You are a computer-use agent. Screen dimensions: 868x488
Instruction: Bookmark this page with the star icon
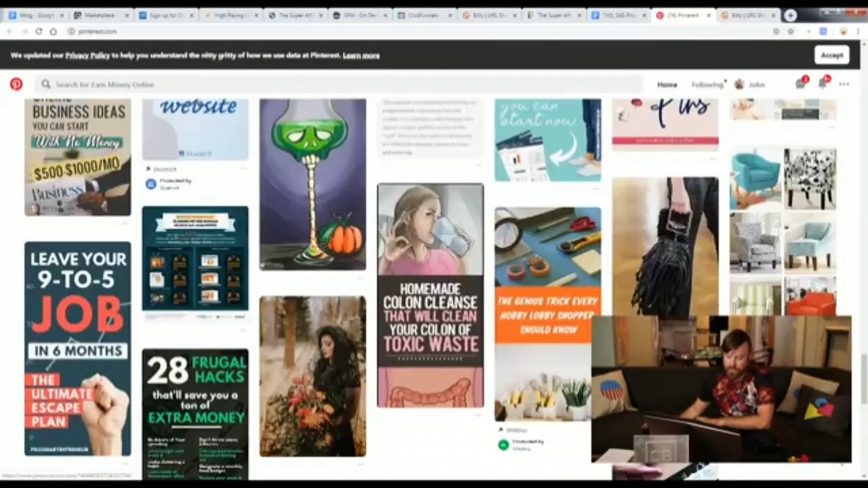click(x=791, y=31)
